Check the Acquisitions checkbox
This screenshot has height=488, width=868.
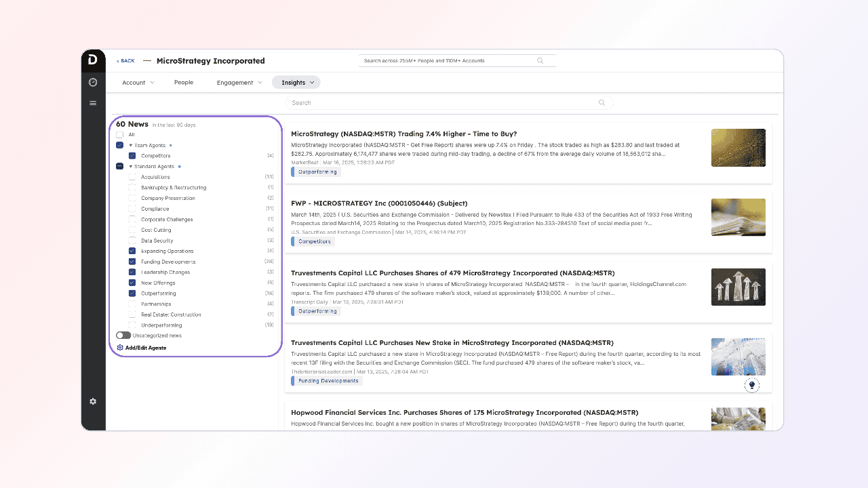click(132, 177)
